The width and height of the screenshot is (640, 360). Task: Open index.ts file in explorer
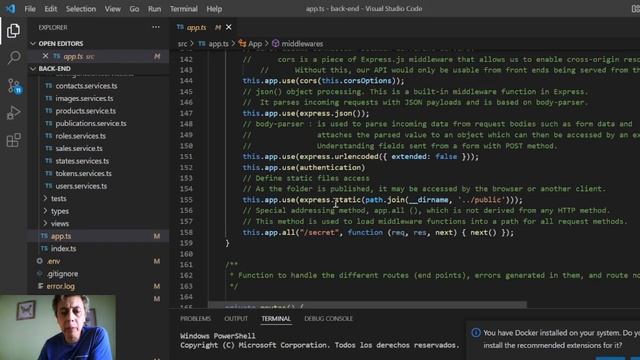[x=64, y=248]
